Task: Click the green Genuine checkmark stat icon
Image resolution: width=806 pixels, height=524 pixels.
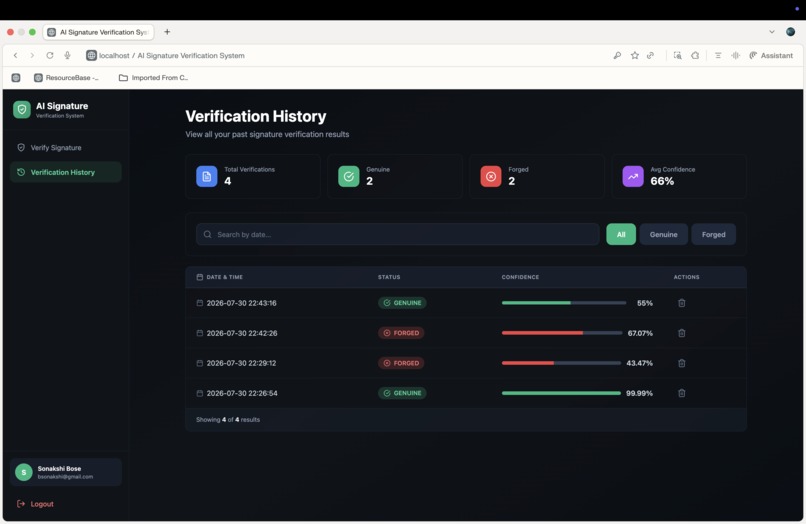Action: (x=349, y=176)
